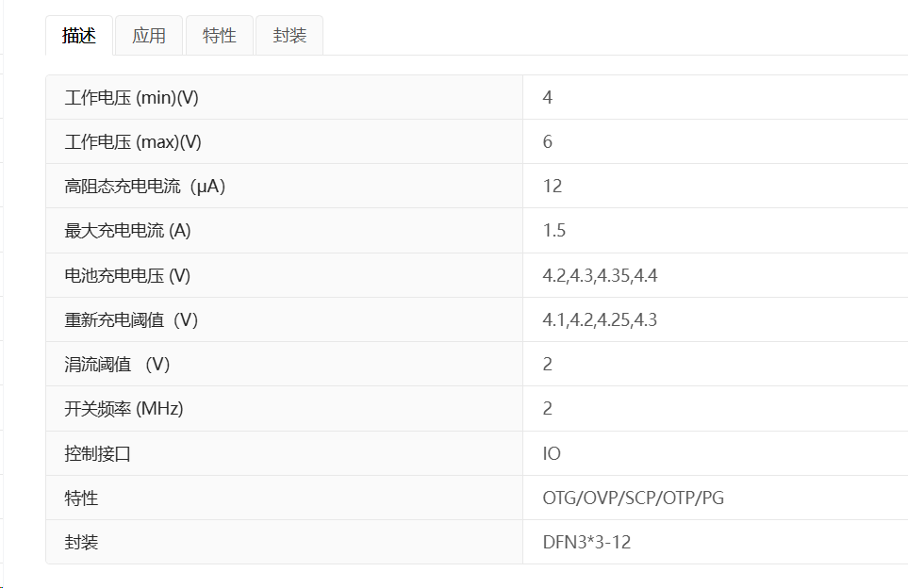Click value 2 in the 开关频率 row
This screenshot has height=588, width=908.
click(547, 409)
